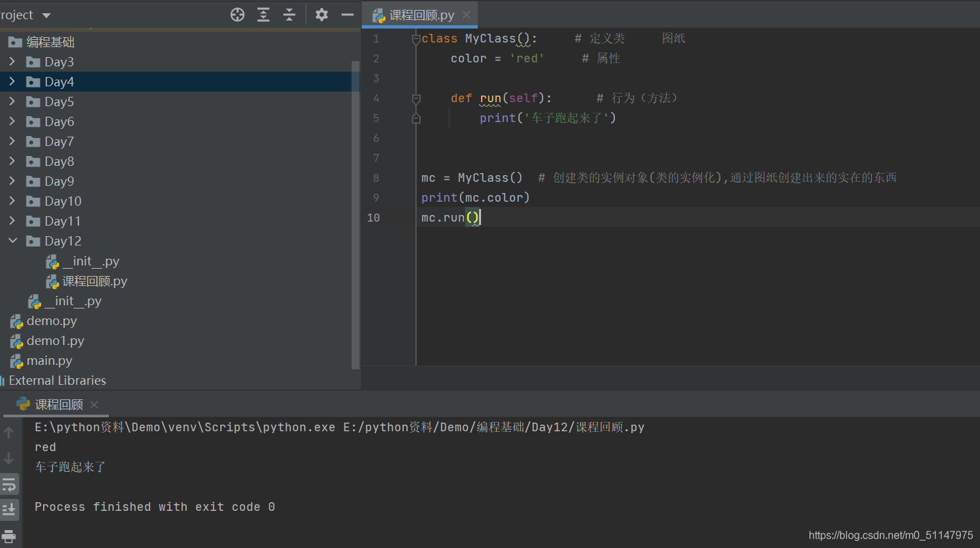Expand the Day10 folder
The width and height of the screenshot is (980, 548).
(x=12, y=200)
